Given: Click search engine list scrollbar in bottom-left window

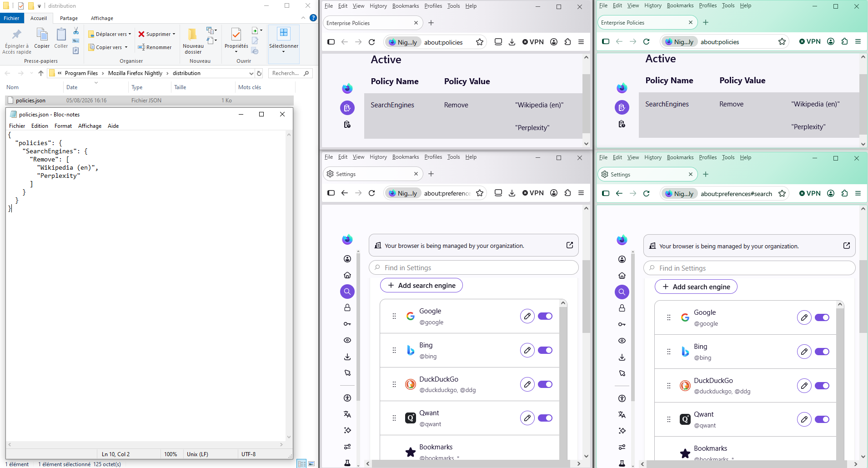Looking at the screenshot, I should point(563,382).
